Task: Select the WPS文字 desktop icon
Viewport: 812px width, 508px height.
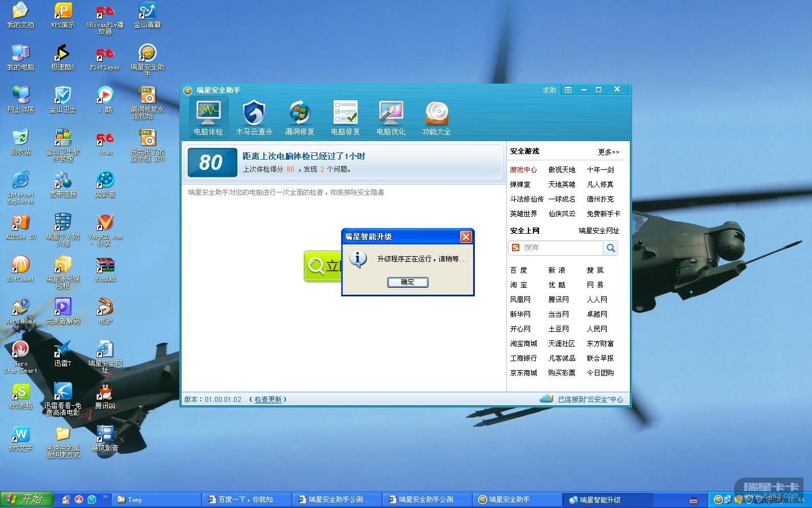Action: pyautogui.click(x=20, y=439)
